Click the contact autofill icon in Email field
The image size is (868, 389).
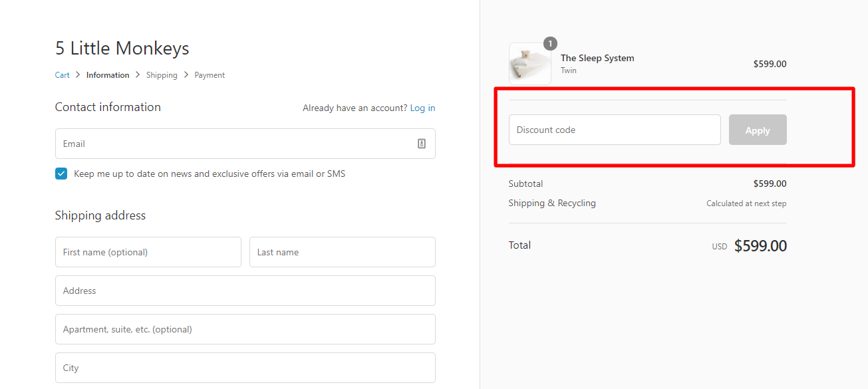422,144
